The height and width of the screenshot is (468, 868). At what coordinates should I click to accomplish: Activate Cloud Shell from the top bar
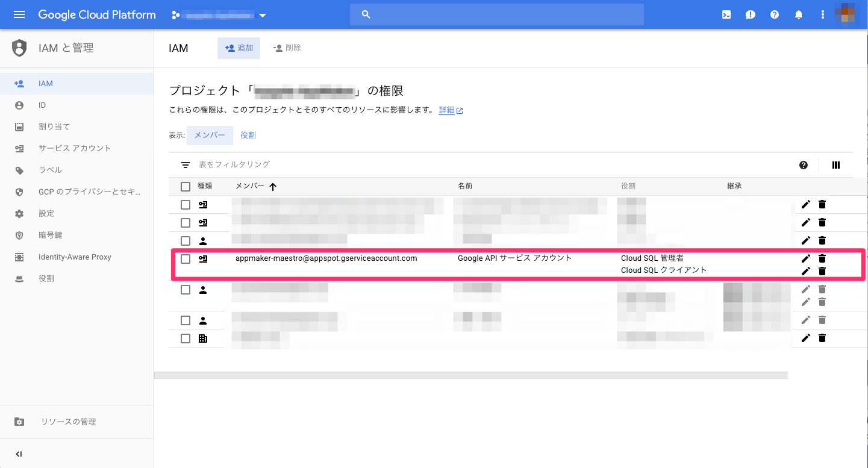coord(726,15)
